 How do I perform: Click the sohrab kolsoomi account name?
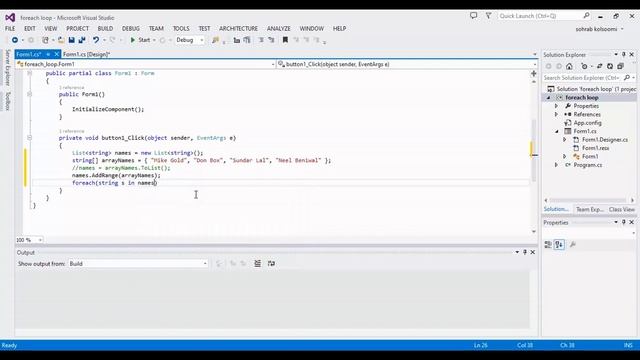pos(597,29)
